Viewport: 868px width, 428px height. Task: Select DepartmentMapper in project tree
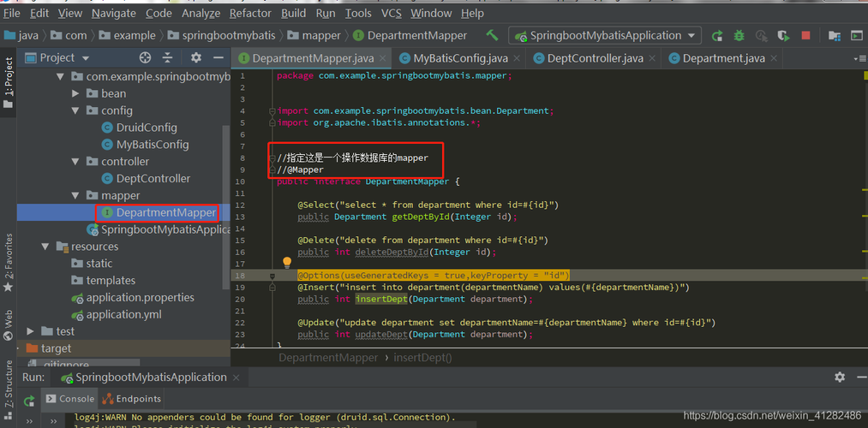(x=165, y=213)
